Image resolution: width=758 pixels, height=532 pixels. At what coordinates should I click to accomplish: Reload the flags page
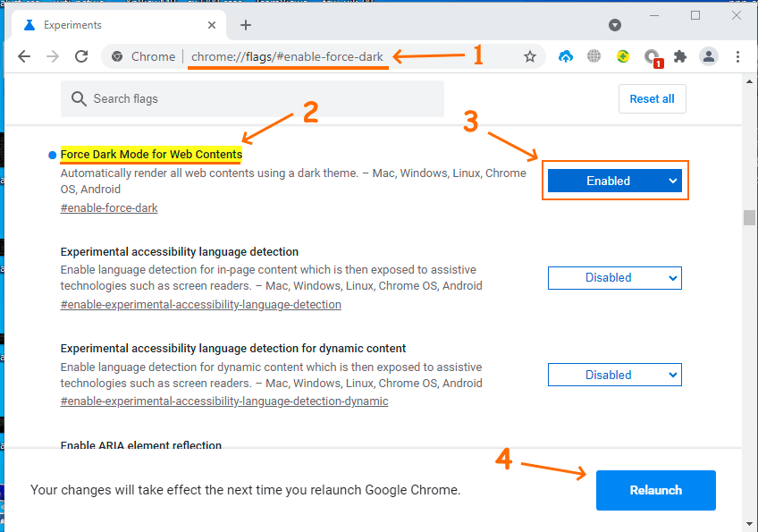tap(81, 56)
